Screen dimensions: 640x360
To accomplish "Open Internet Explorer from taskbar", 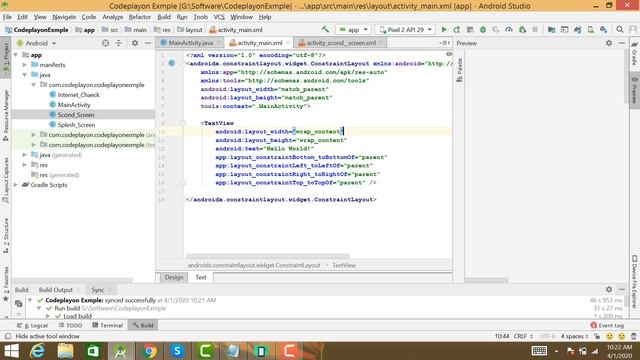I will [x=38, y=351].
